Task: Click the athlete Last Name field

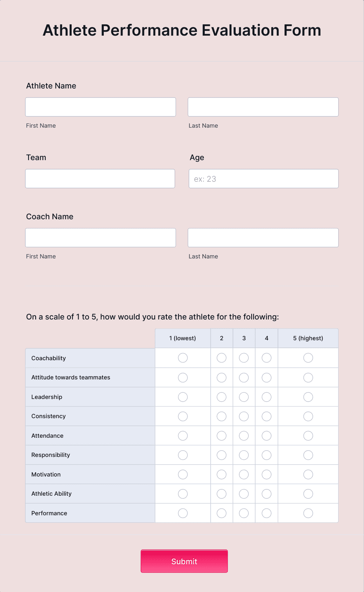Action: click(x=263, y=106)
